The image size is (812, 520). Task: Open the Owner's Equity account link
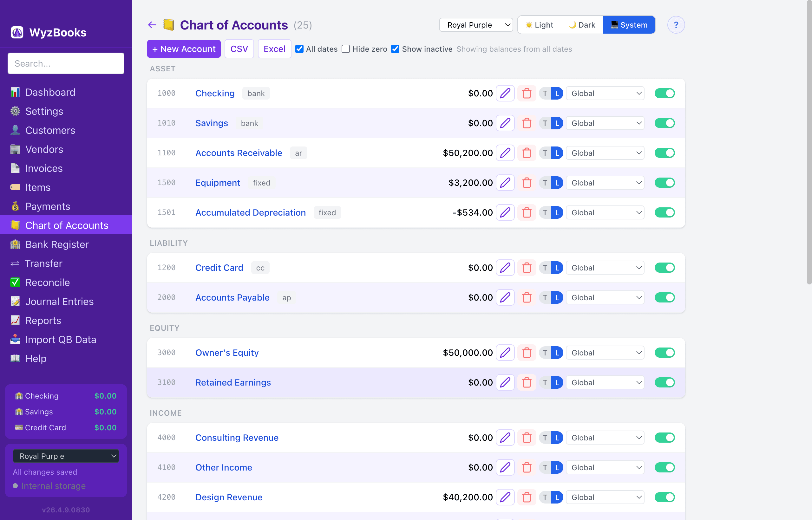[227, 352]
